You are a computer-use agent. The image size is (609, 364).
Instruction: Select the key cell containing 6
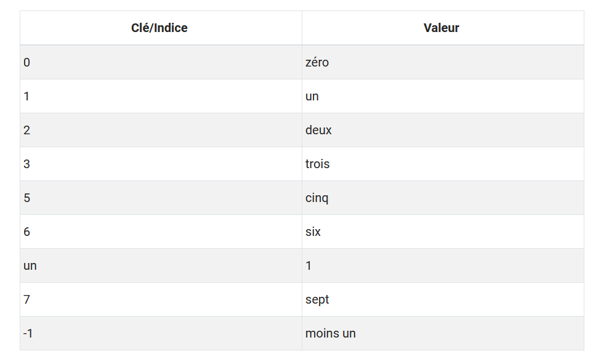27,232
